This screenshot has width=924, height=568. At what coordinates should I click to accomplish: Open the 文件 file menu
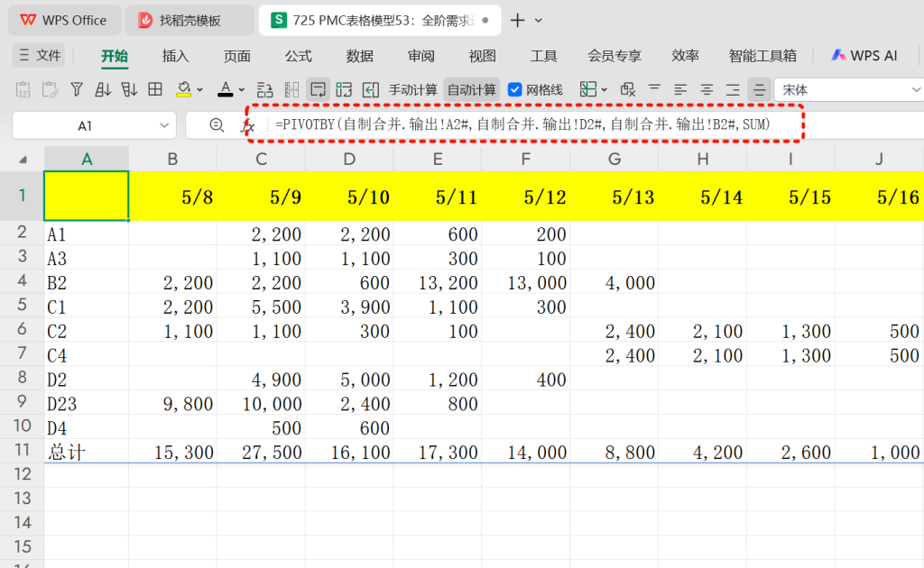tap(40, 55)
